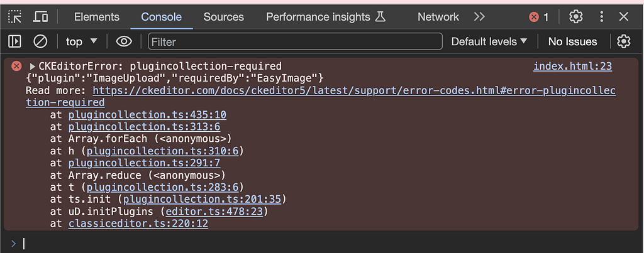Activate the inspect element picker icon
Viewport: 644px width, 253px height.
tap(15, 17)
